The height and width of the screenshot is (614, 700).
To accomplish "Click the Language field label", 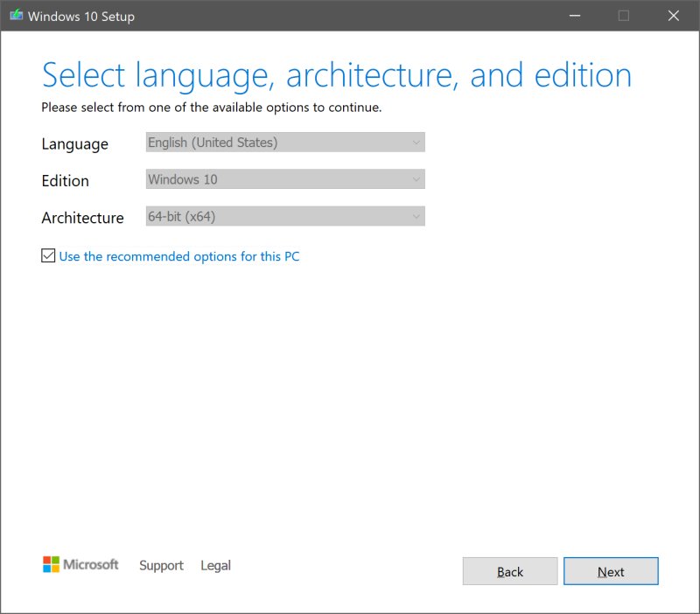I will (75, 144).
